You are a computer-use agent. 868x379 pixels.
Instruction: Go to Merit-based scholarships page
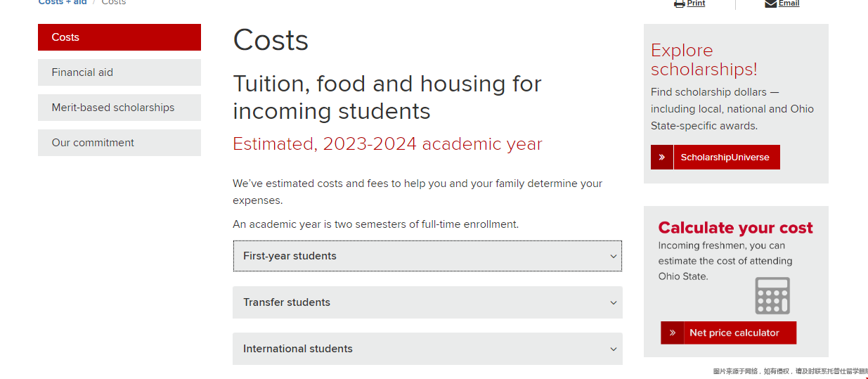119,108
